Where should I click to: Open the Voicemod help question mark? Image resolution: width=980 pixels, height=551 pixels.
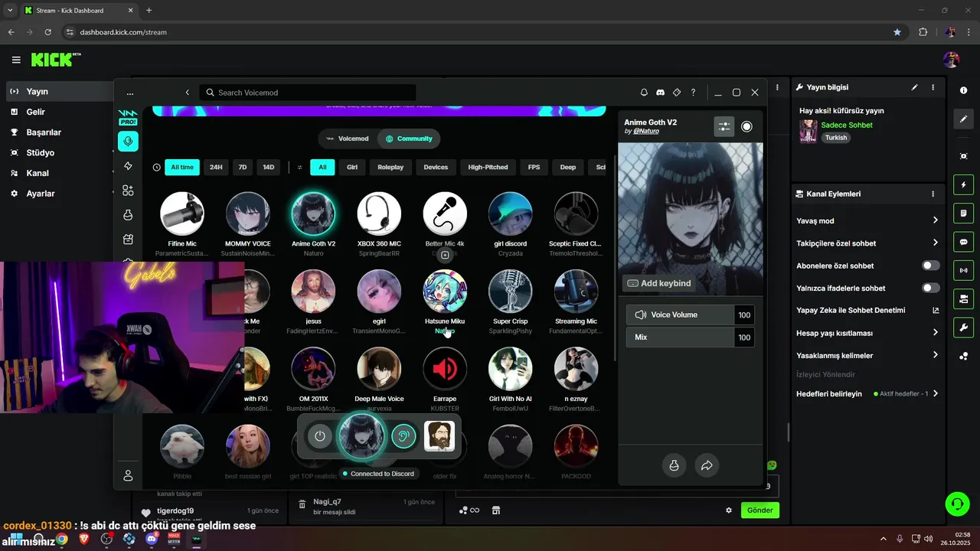click(x=693, y=93)
